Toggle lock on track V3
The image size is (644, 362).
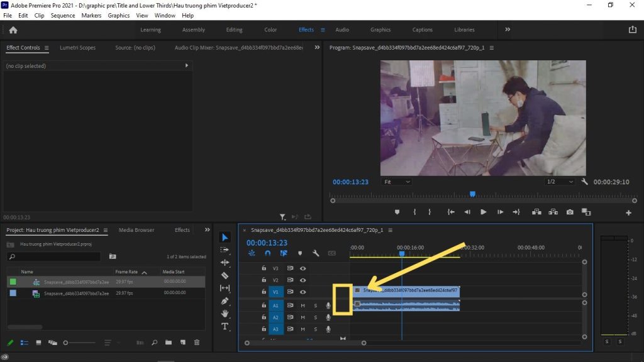264,268
